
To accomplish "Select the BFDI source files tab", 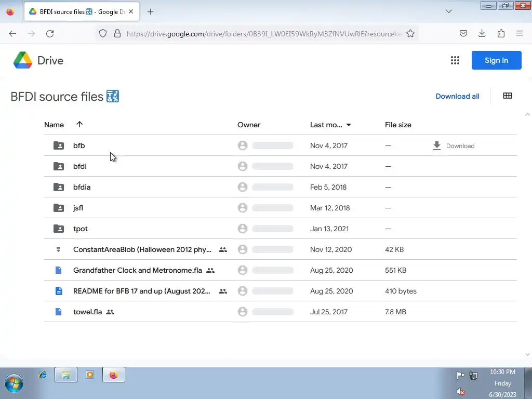I will pyautogui.click(x=82, y=11).
